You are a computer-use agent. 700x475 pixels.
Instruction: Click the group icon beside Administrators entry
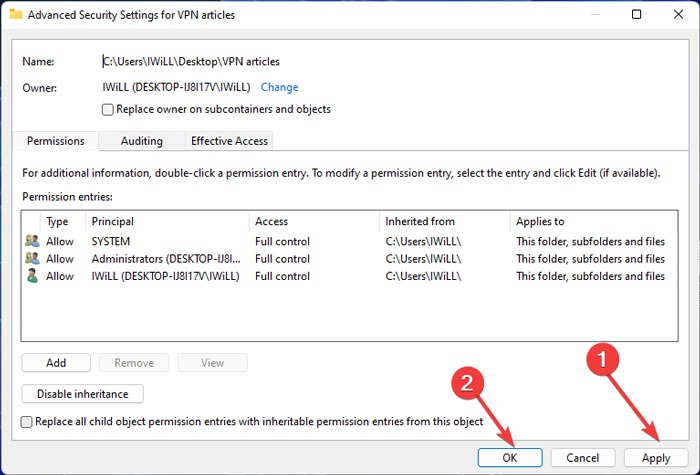32,258
